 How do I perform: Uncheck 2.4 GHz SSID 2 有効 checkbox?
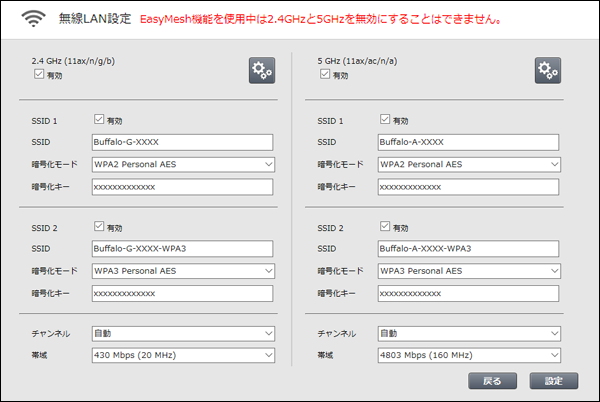[x=99, y=226]
